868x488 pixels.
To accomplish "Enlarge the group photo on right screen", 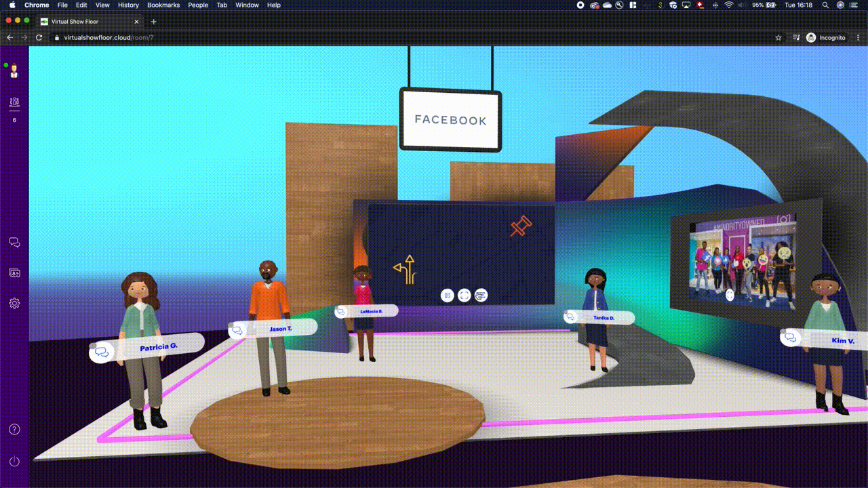I will pyautogui.click(x=730, y=295).
